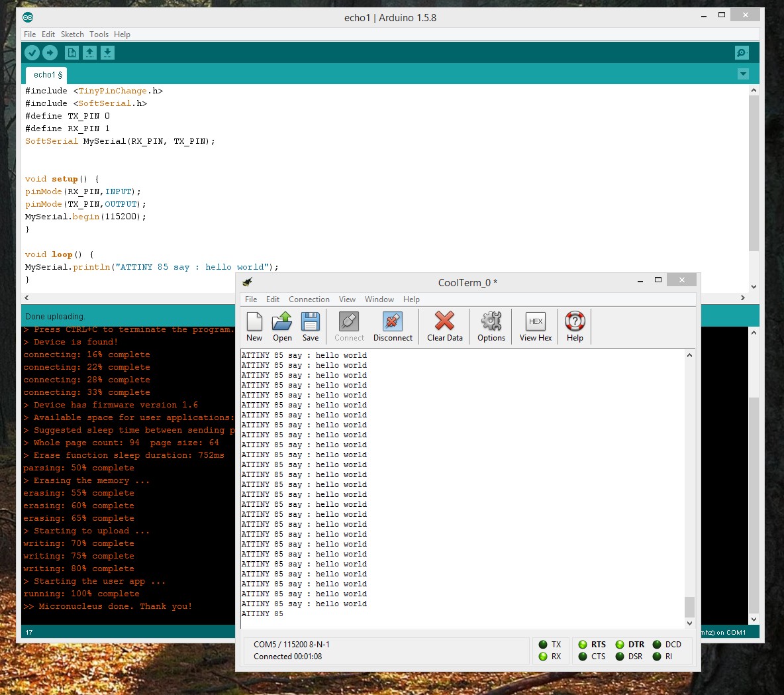The width and height of the screenshot is (784, 695).
Task: Open the Arduino Sketch menu
Action: point(72,34)
